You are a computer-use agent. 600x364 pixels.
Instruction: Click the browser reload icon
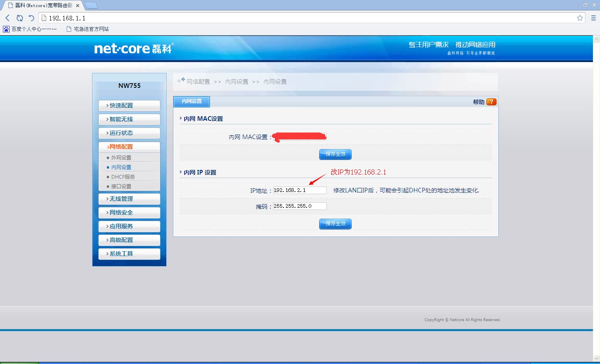click(20, 18)
